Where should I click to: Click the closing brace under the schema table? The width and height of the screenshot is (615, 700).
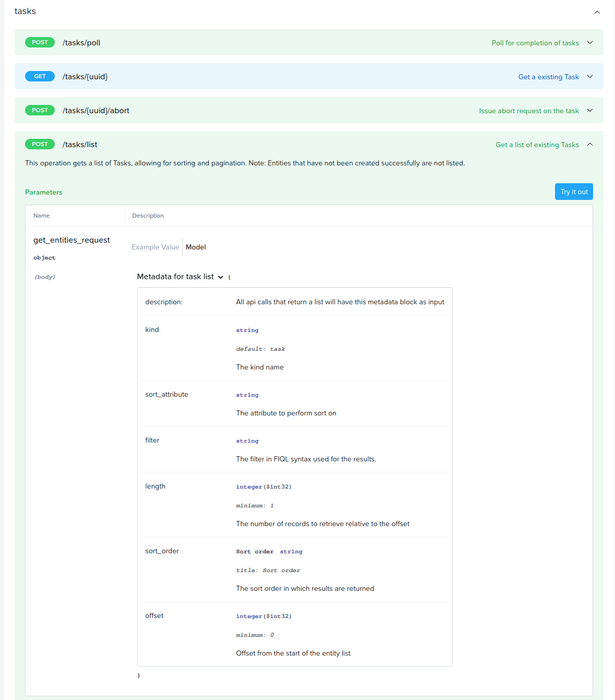(139, 675)
